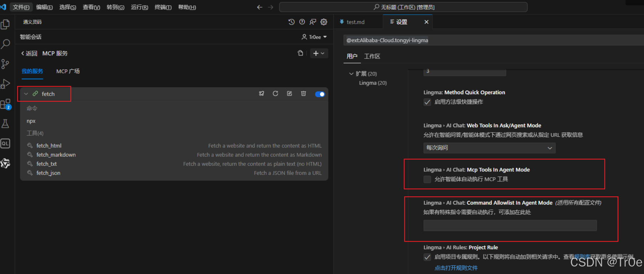Open the 终端(T) menu
The image size is (644, 274).
point(163,7)
